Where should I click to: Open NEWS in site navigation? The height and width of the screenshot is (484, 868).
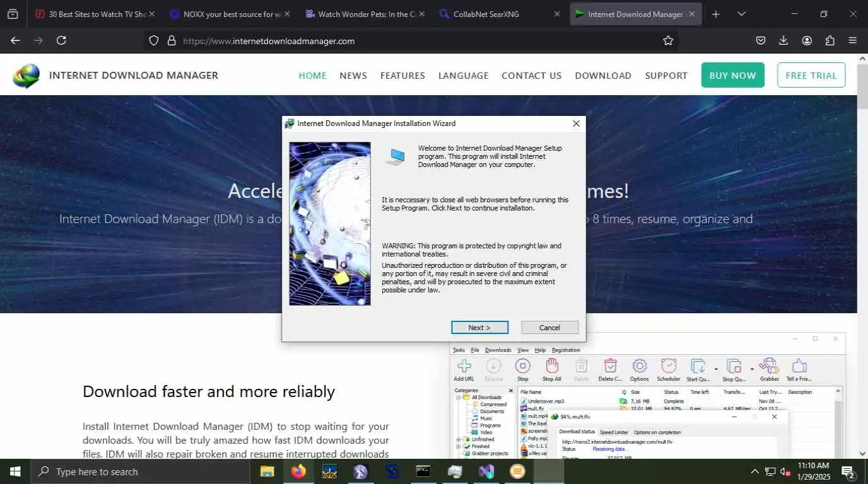click(353, 76)
